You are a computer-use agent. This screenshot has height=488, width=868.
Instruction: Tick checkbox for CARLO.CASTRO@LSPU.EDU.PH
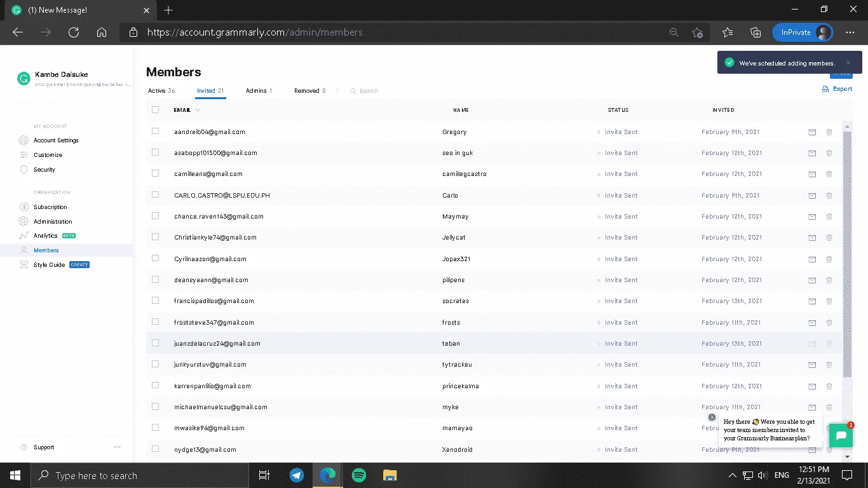click(x=156, y=195)
